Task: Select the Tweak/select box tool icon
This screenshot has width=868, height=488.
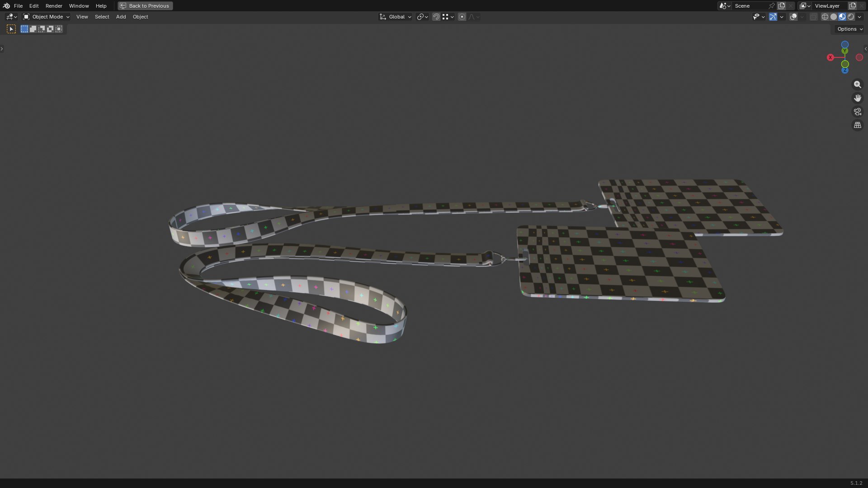Action: (x=11, y=29)
